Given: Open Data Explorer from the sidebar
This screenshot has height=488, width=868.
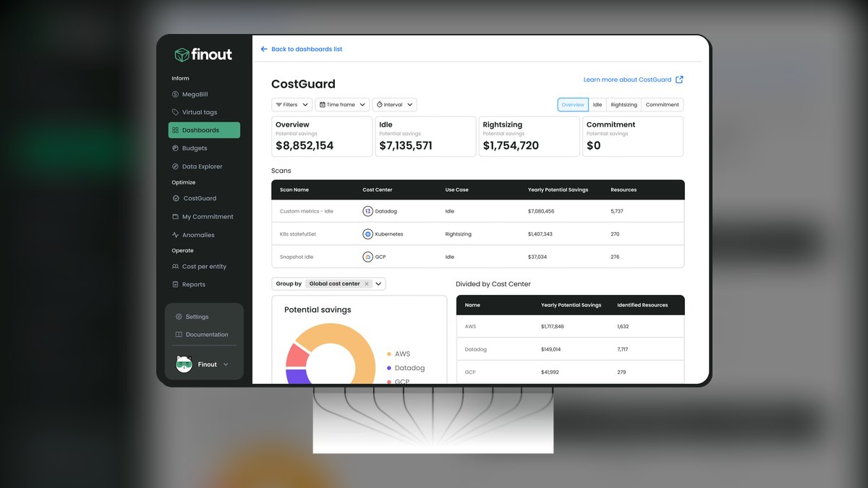Looking at the screenshot, I should pyautogui.click(x=204, y=166).
